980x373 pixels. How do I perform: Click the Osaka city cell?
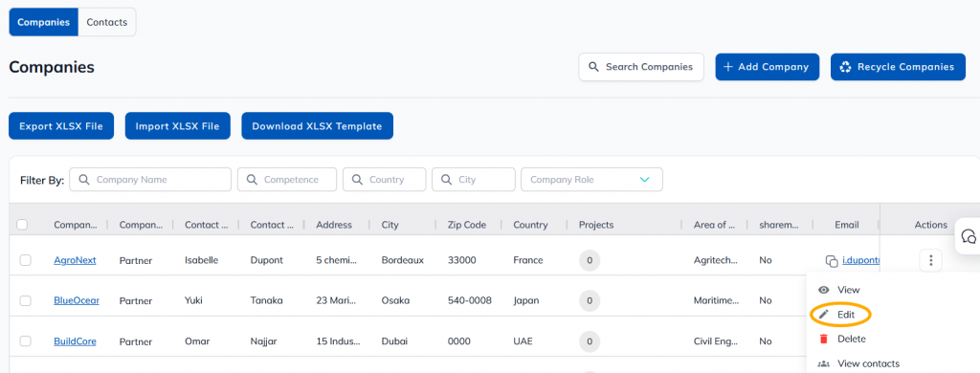(x=395, y=300)
